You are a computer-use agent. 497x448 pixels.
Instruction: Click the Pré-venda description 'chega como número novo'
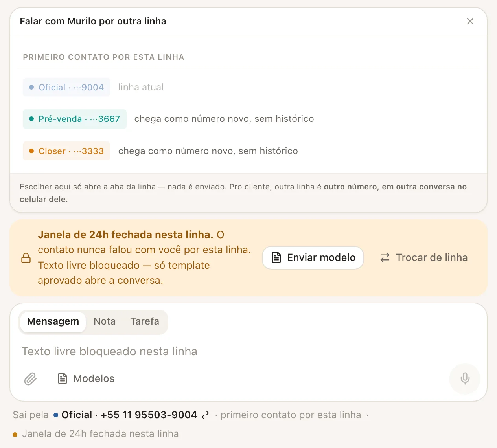(x=224, y=119)
